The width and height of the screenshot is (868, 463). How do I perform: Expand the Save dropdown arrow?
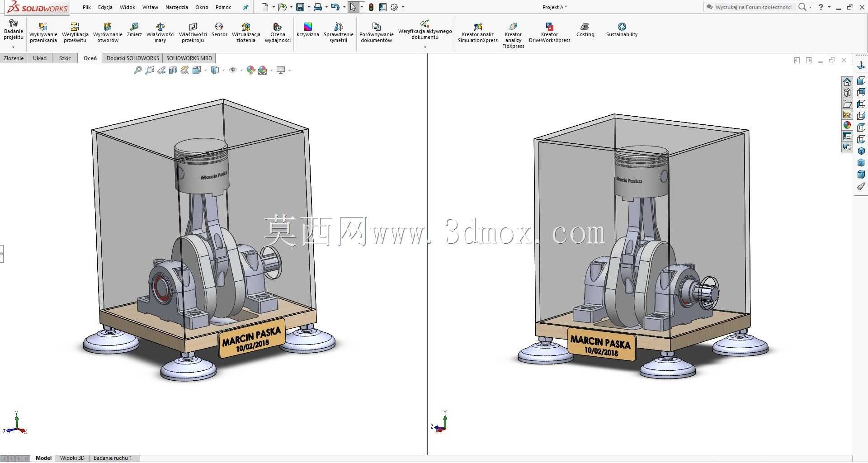pyautogui.click(x=309, y=7)
